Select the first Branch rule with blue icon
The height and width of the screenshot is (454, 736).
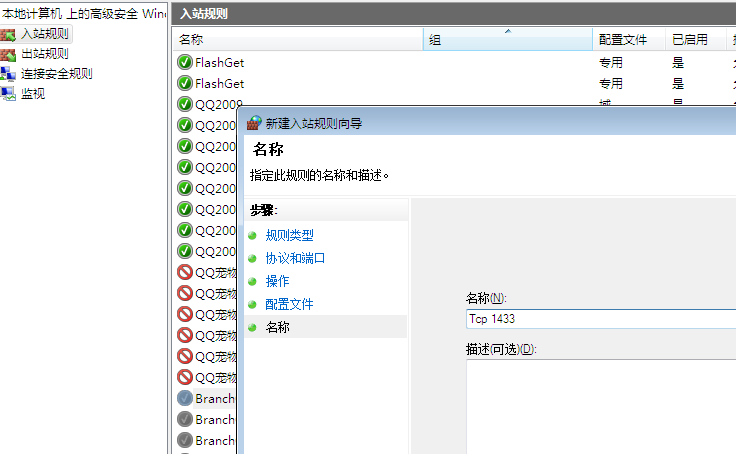[x=215, y=399]
